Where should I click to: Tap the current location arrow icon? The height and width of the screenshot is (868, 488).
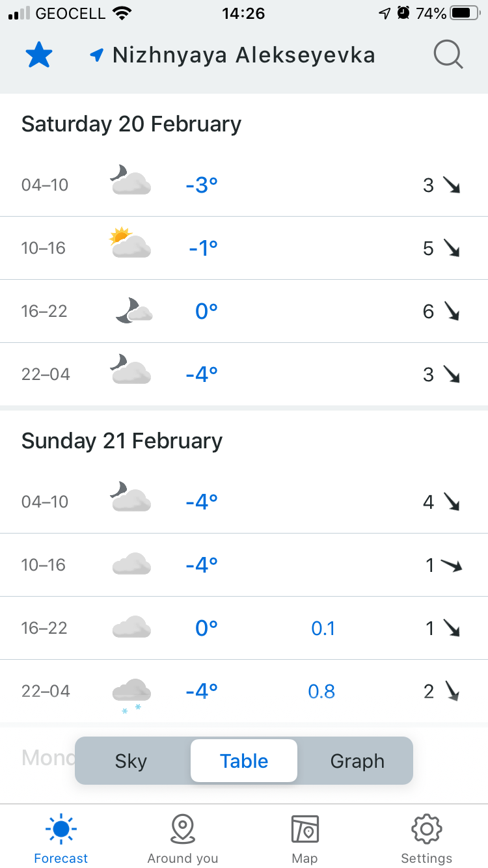[97, 55]
